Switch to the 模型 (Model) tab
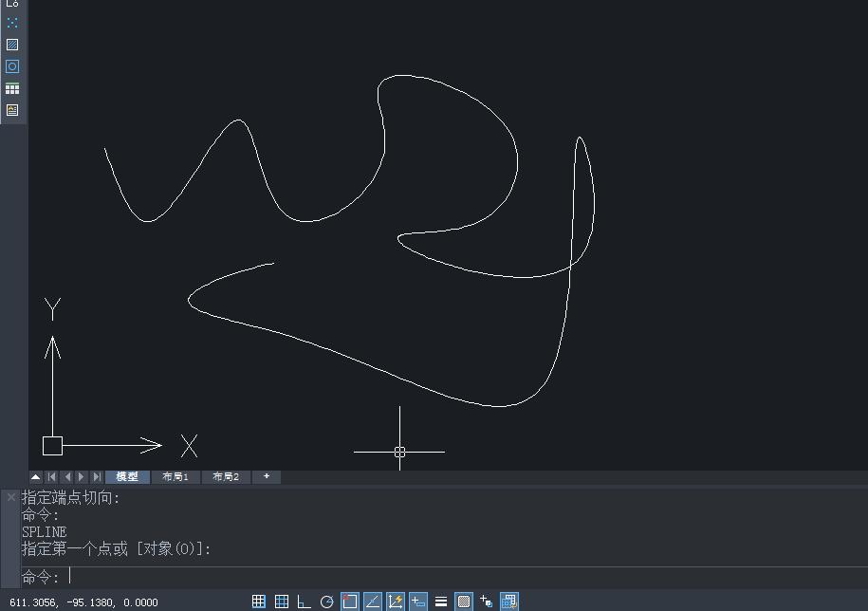 127,476
